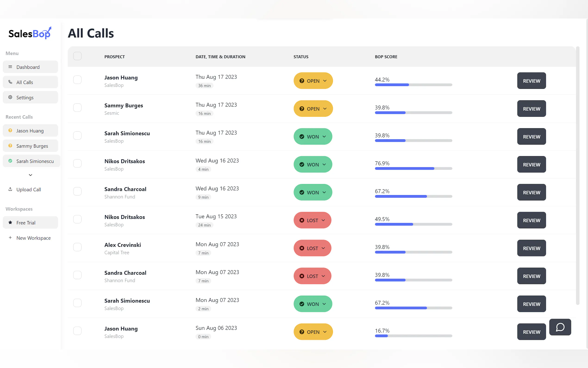588x368 pixels.
Task: Click the plus icon for New Workspace
Action: pos(10,238)
